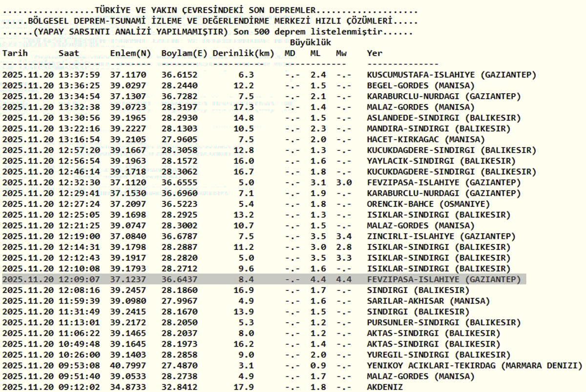586x392 pixels.
Task: Click YENIKOY ACIKLARI-TEKIRDAG (MARMARA DENIZI) location
Action: pos(475,365)
